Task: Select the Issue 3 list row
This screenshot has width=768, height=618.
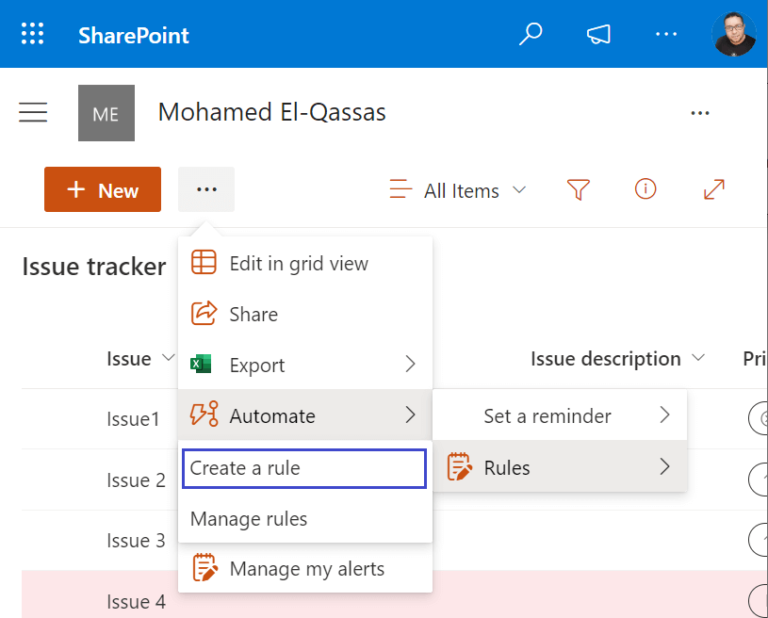Action: pyautogui.click(x=136, y=541)
